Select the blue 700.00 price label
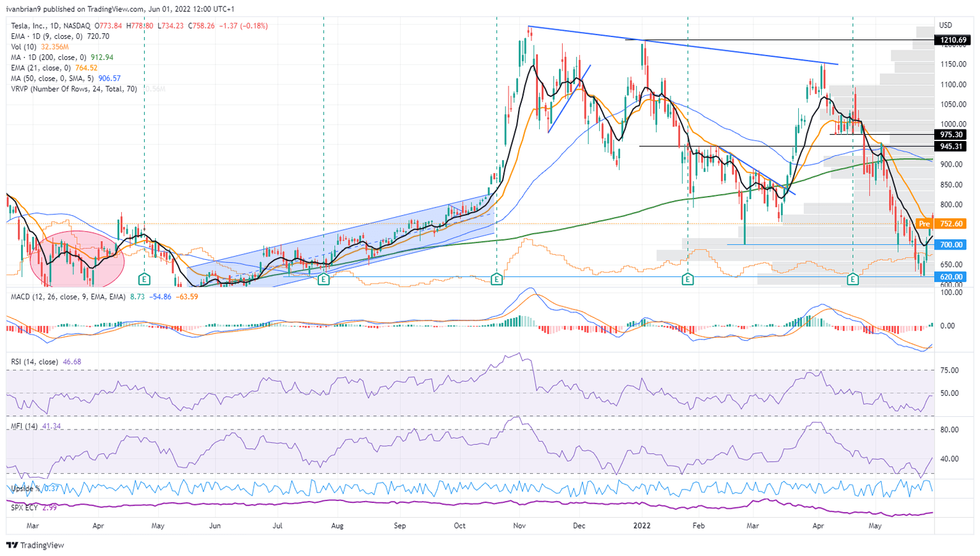Screen dimensions: 980x556 click(950, 244)
